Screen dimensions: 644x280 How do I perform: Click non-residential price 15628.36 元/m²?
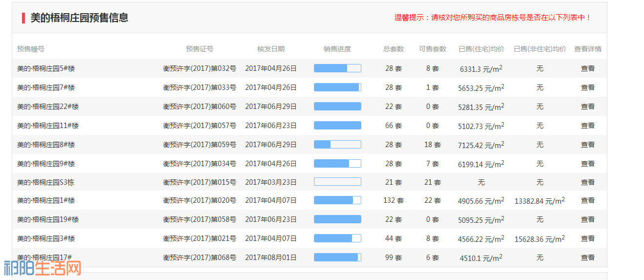(x=540, y=239)
